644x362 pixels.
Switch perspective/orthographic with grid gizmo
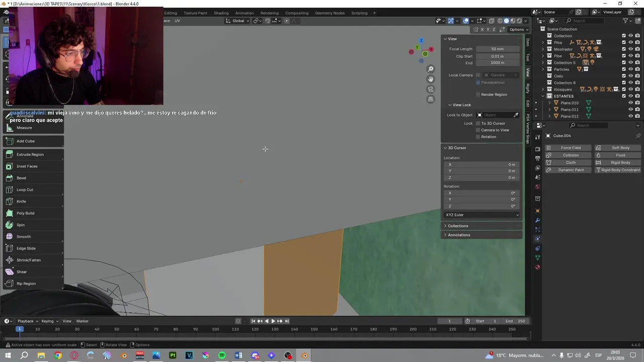431,99
